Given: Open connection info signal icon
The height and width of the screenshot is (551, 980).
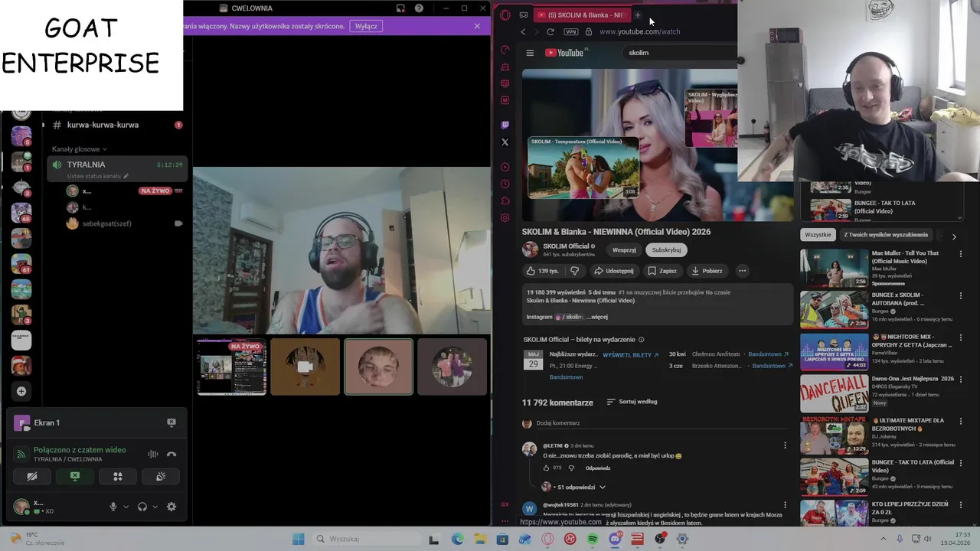Looking at the screenshot, I should click(22, 454).
